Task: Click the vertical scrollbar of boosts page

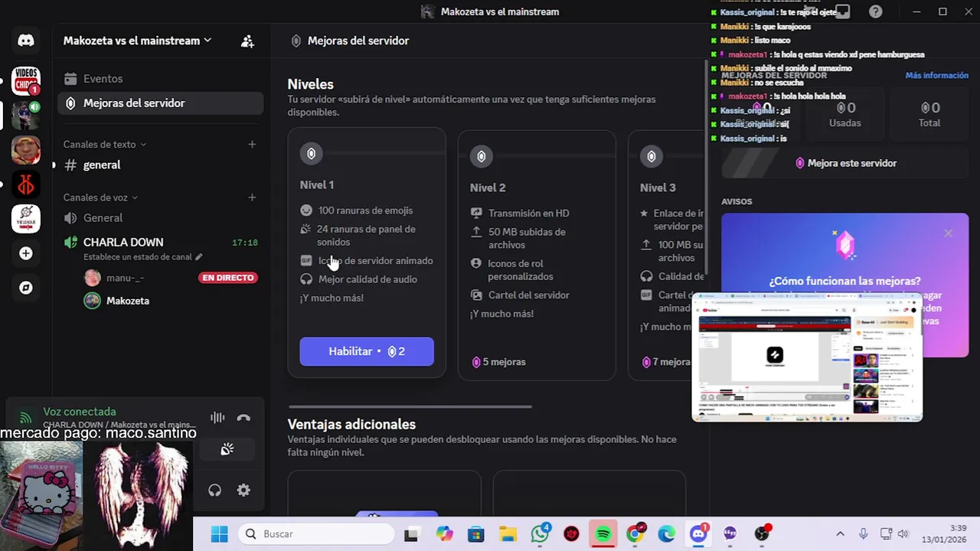Action: tap(706, 168)
